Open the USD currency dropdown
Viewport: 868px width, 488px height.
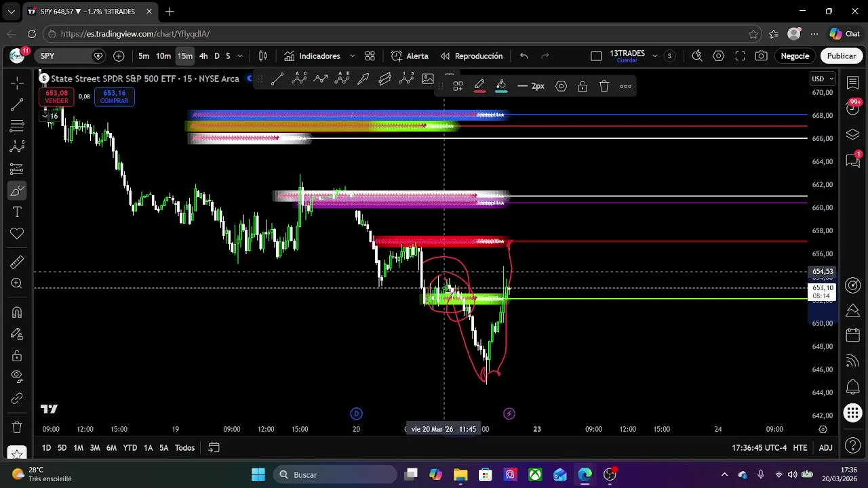point(823,79)
